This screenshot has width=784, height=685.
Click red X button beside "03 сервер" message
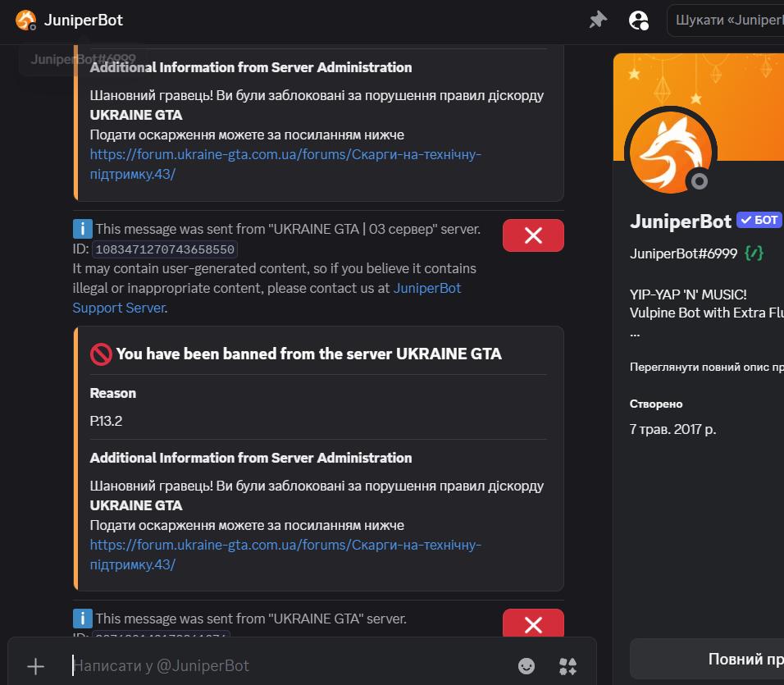tap(533, 235)
